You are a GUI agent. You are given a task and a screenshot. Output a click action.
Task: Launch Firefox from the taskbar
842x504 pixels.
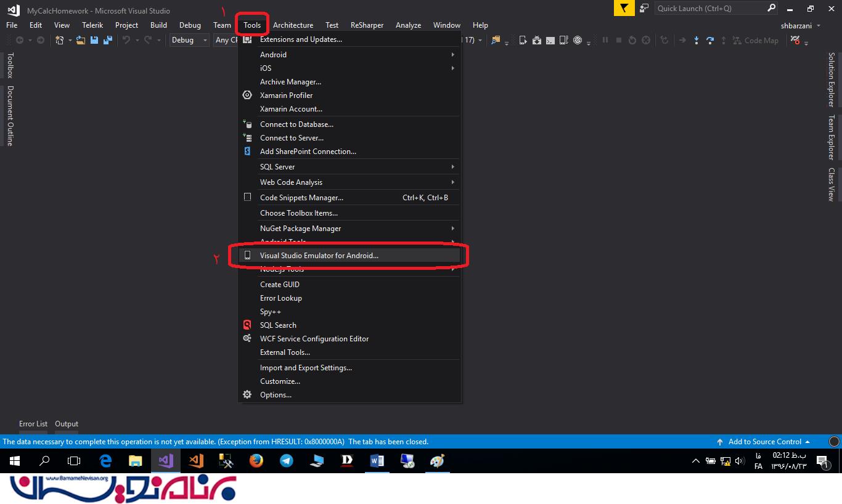point(256,460)
